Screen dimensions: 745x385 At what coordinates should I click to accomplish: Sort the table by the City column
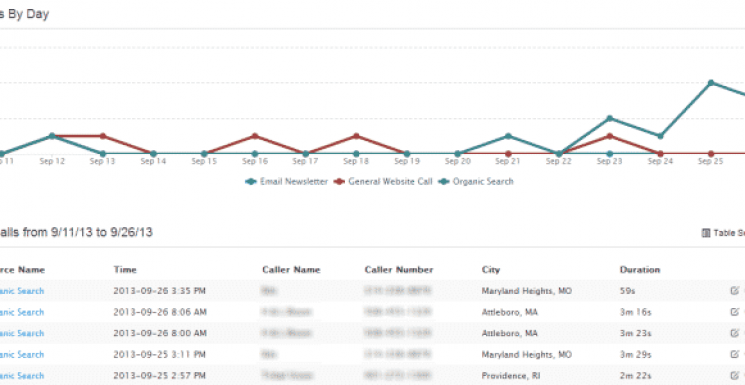click(x=491, y=270)
